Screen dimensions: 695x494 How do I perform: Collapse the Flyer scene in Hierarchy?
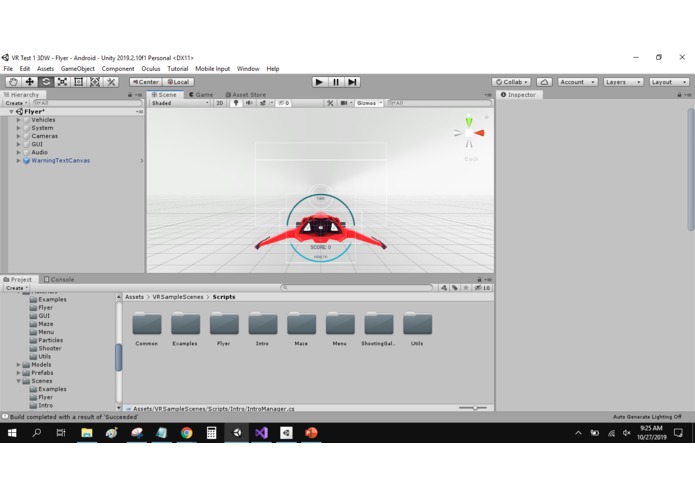12,112
